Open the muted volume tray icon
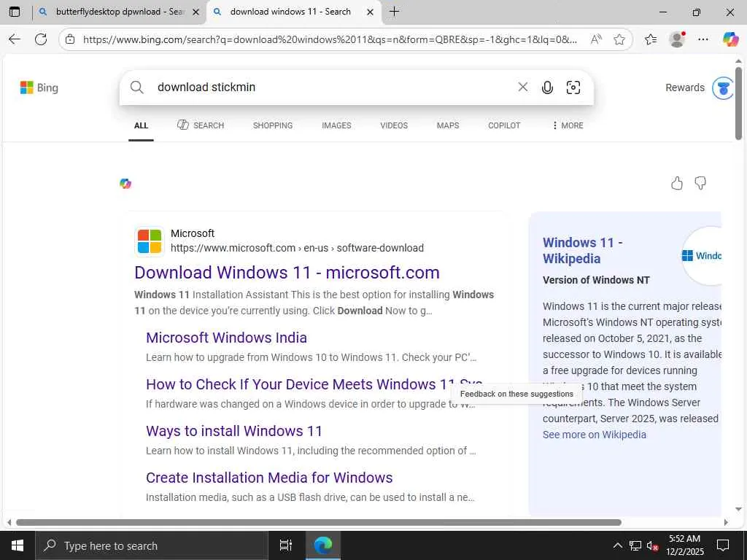This screenshot has height=560, width=747. click(x=652, y=545)
